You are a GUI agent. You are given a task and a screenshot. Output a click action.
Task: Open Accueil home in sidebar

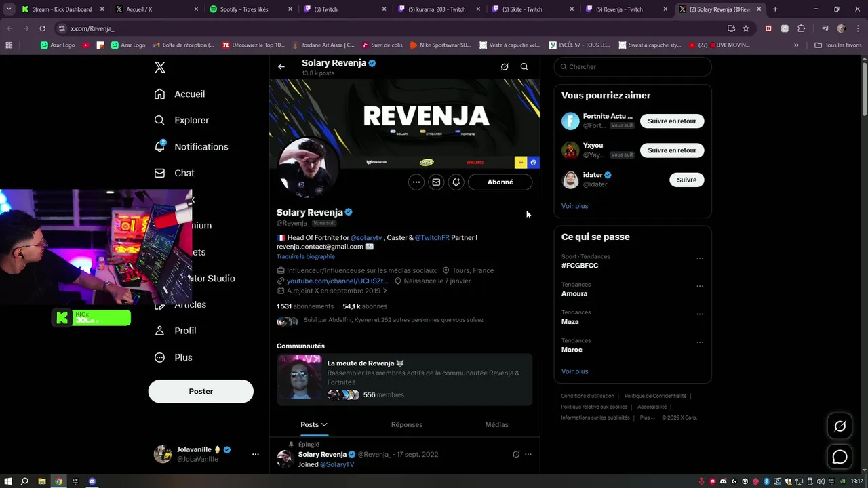[x=180, y=94]
